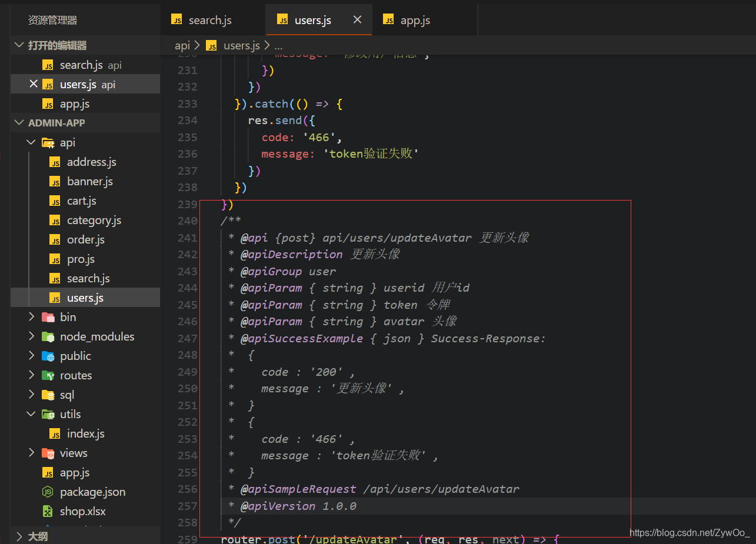Click the sql database folder icon
Image resolution: width=756 pixels, height=544 pixels.
tap(48, 395)
